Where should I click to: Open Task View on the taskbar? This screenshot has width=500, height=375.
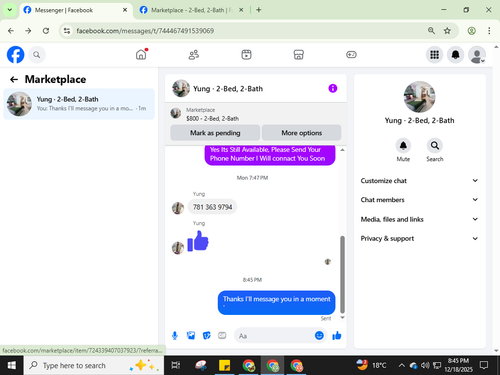tap(176, 365)
